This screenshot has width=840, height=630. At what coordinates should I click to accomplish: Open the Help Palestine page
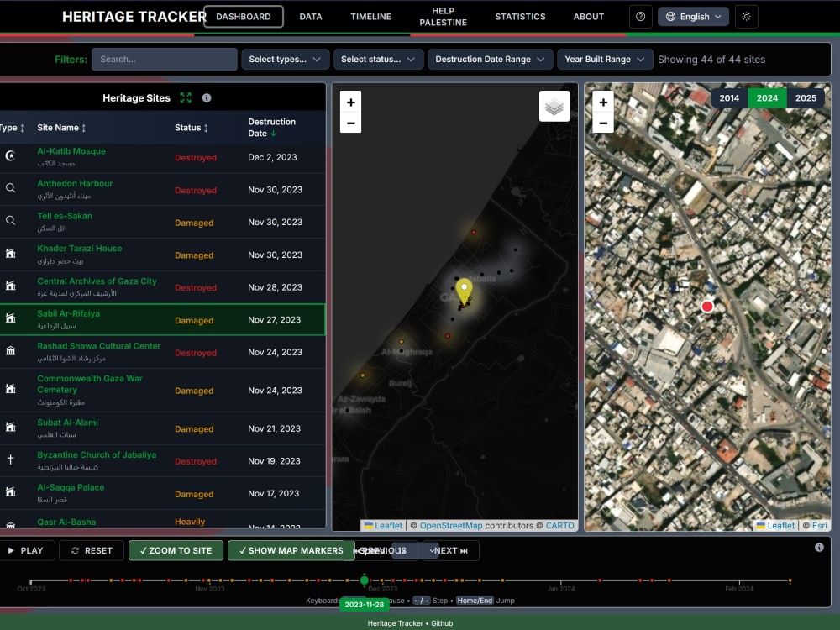coord(443,17)
